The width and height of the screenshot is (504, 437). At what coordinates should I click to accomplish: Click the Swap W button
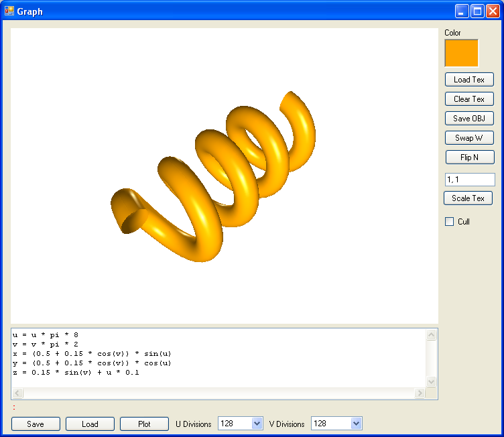tap(469, 137)
